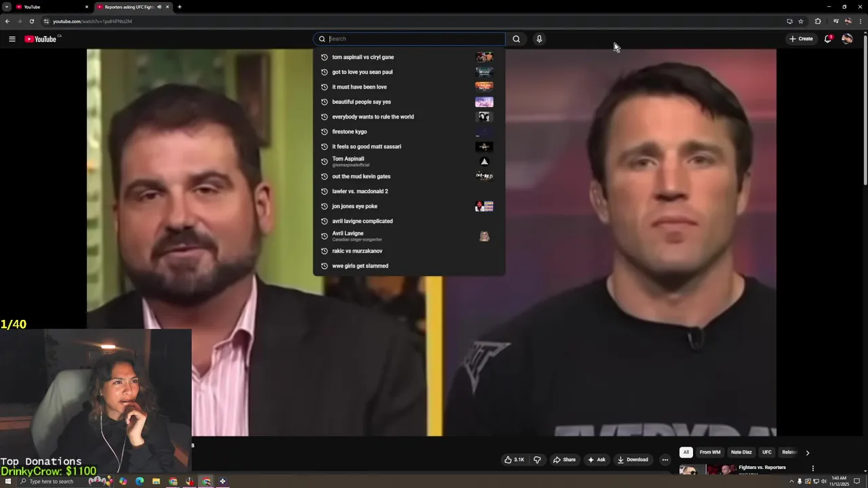Select suggestion got to love you sean paul
This screenshot has height=488, width=868.
click(x=409, y=72)
